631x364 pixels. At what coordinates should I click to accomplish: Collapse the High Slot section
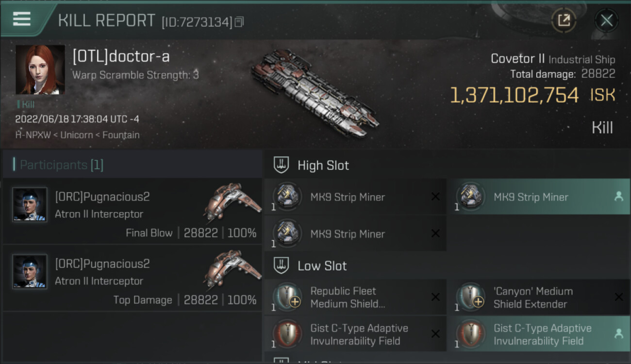282,165
